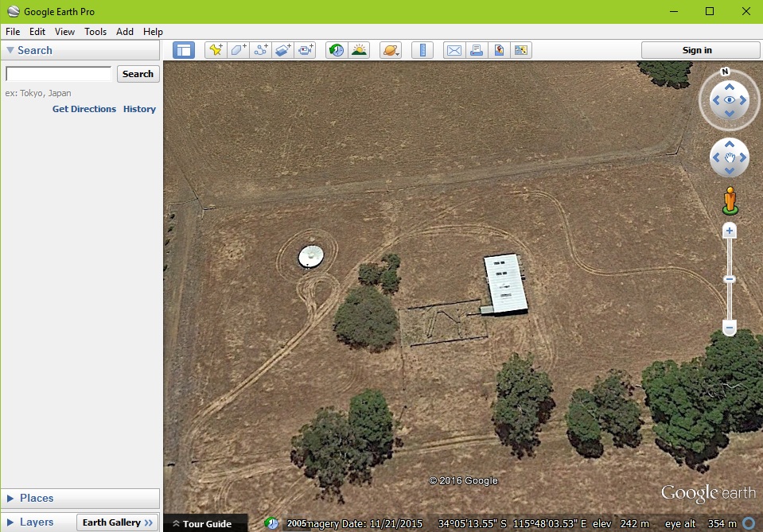This screenshot has width=763, height=532.
Task: Move left arrow on move joystick
Action: click(716, 157)
